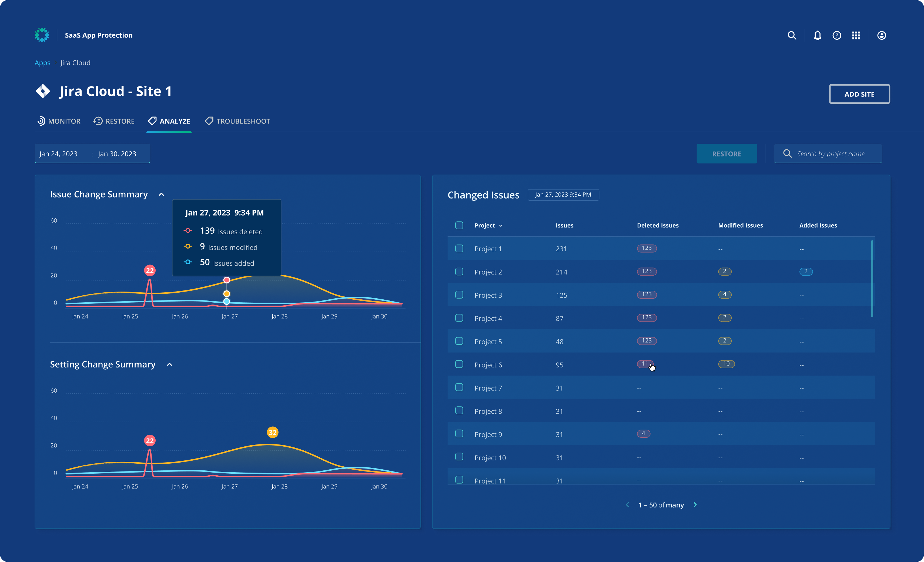Click the yellow modified data point at Jan 27
924x562 pixels.
[x=226, y=293]
